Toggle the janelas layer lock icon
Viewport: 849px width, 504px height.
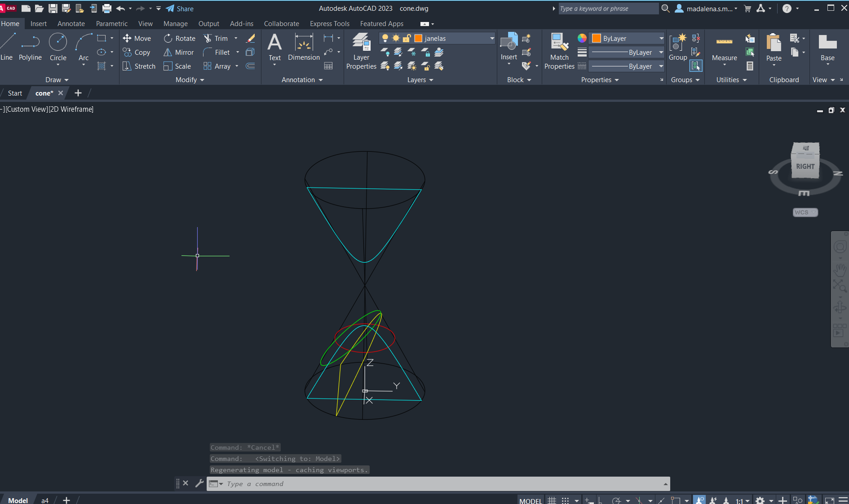(x=407, y=39)
